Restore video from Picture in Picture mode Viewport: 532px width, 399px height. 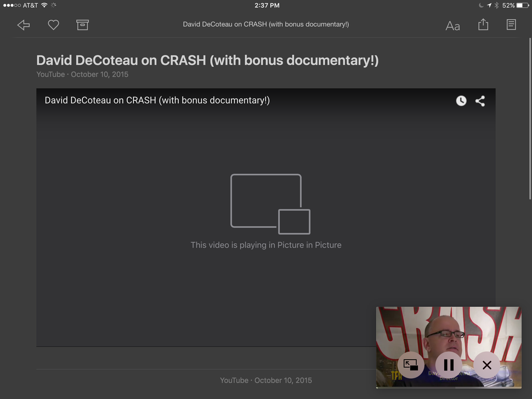(x=411, y=365)
